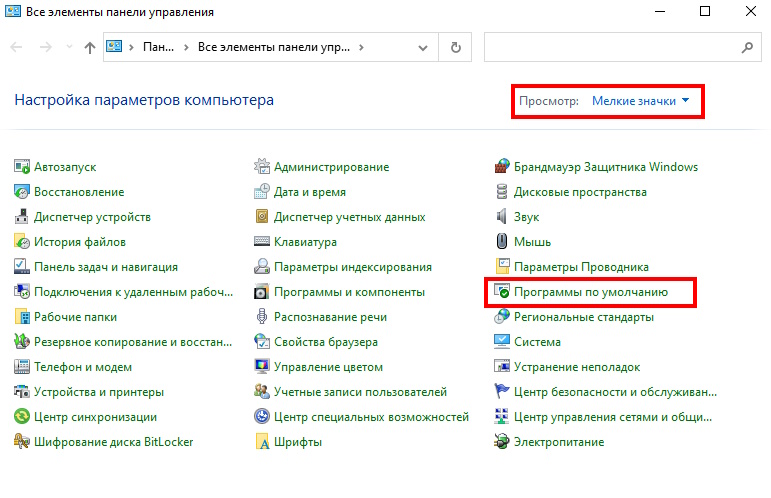
Task: Expand chevron after Все элементы панели упр...
Action: point(361,48)
